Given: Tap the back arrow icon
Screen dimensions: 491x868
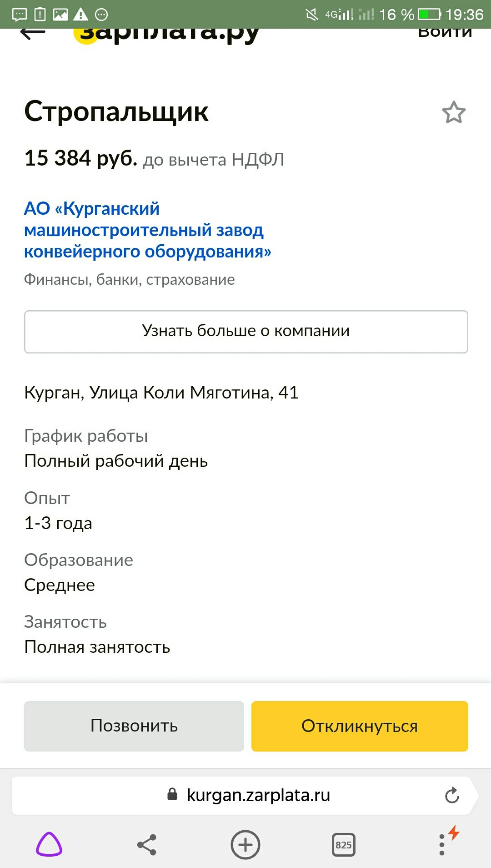Looking at the screenshot, I should [33, 33].
